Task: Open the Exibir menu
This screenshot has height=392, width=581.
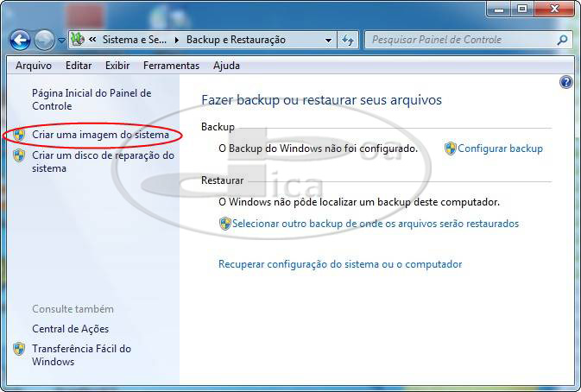Action: pos(117,66)
